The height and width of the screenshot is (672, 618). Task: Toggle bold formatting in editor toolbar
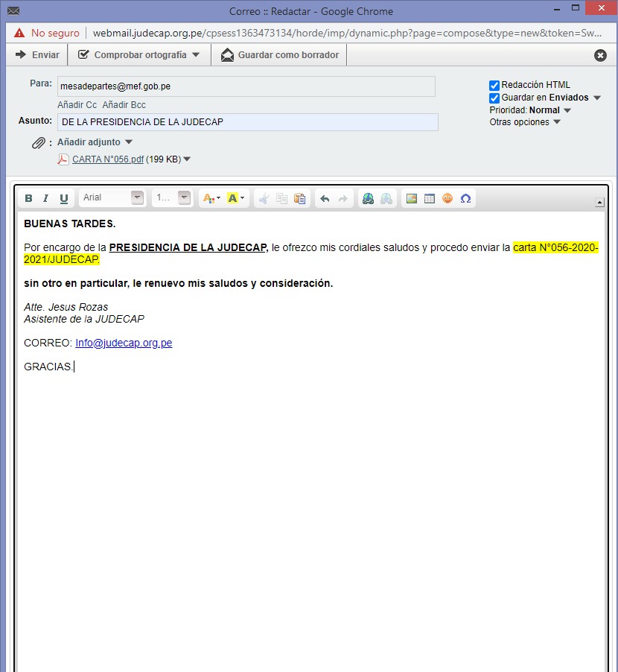click(29, 198)
